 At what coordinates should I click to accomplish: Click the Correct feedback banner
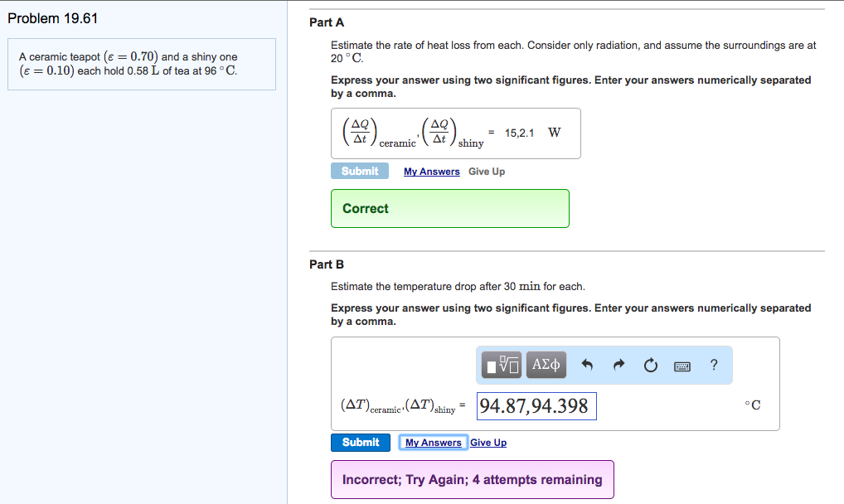click(x=450, y=208)
